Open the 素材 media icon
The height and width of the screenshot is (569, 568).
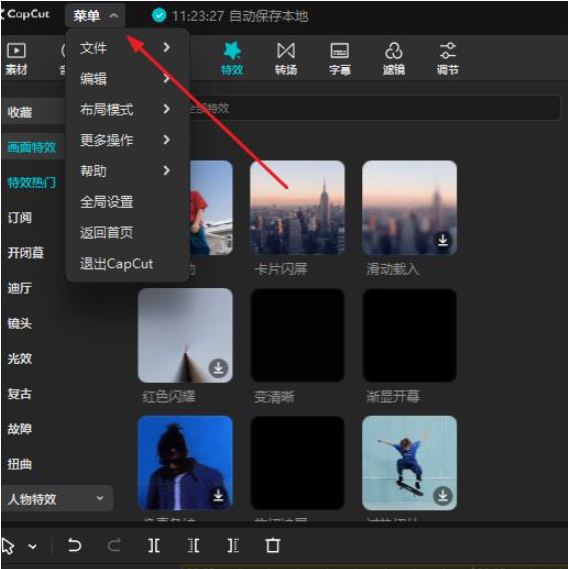pos(16,58)
